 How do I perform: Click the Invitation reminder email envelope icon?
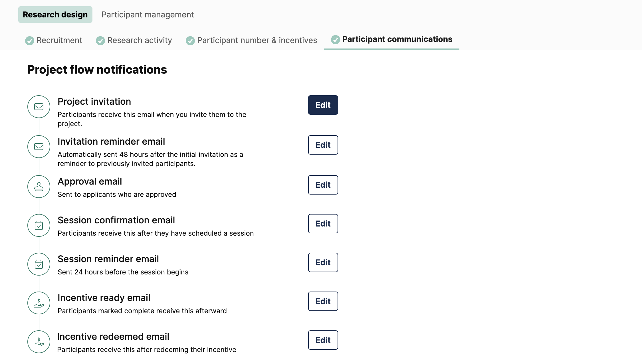click(39, 147)
